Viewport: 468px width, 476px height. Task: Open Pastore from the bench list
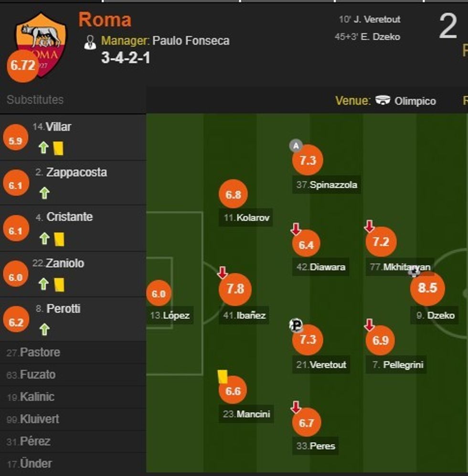40,353
